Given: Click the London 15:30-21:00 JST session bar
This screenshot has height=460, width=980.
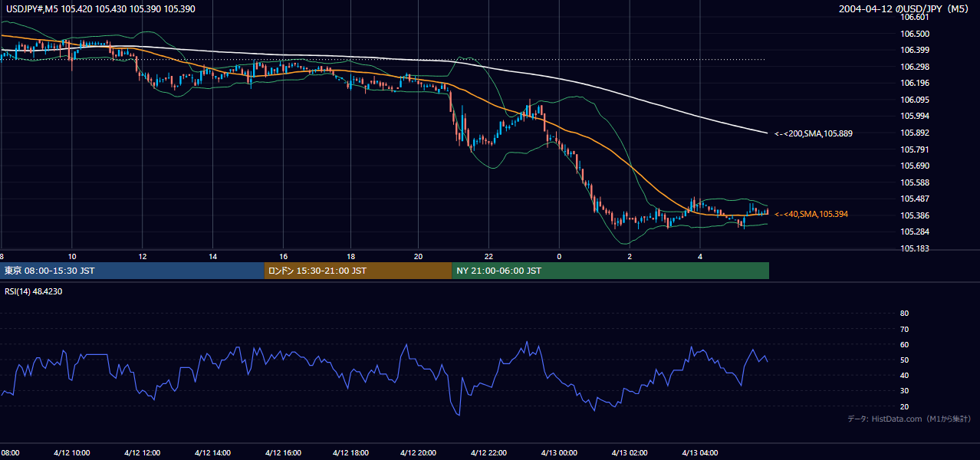Looking at the screenshot, I should pos(358,271).
